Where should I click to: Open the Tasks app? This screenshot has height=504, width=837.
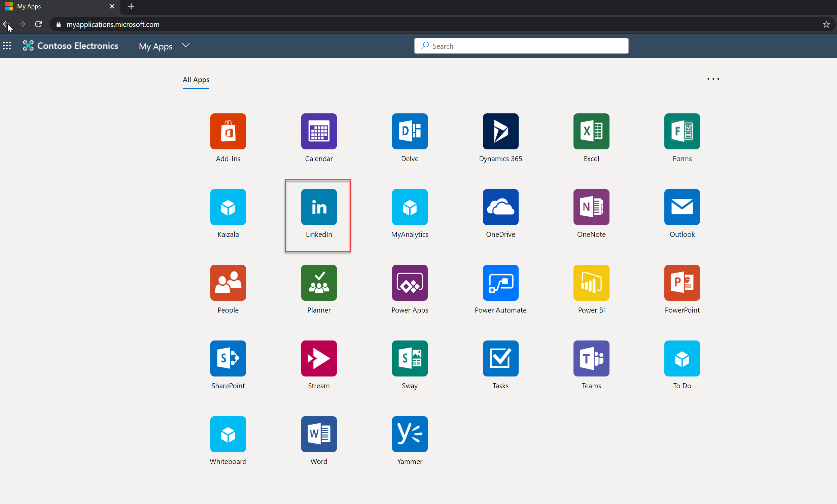tap(500, 358)
